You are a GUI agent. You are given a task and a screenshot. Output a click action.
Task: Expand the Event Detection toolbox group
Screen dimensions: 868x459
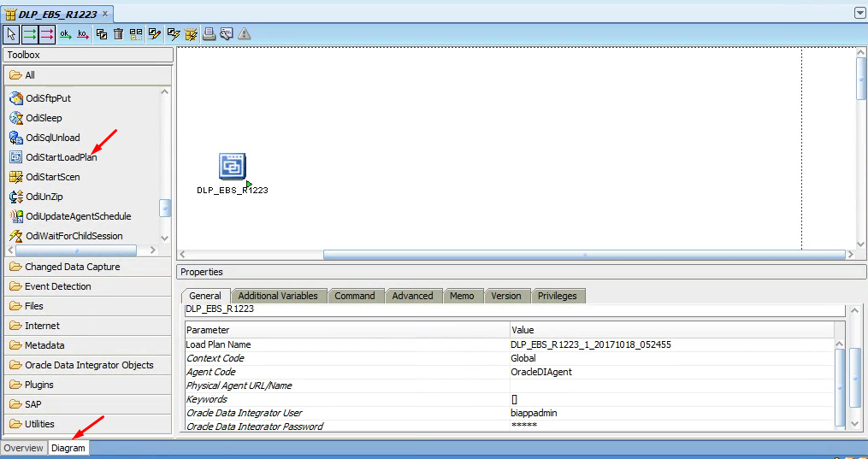57,286
